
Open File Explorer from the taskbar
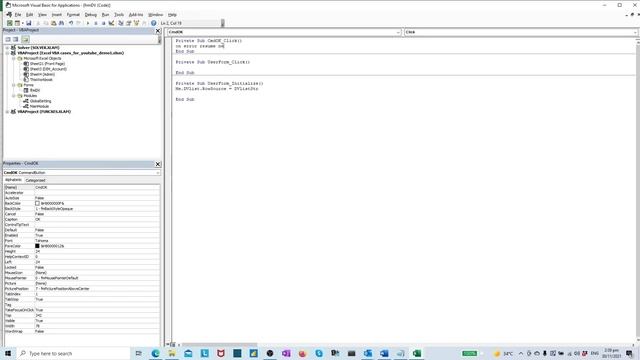click(172, 353)
